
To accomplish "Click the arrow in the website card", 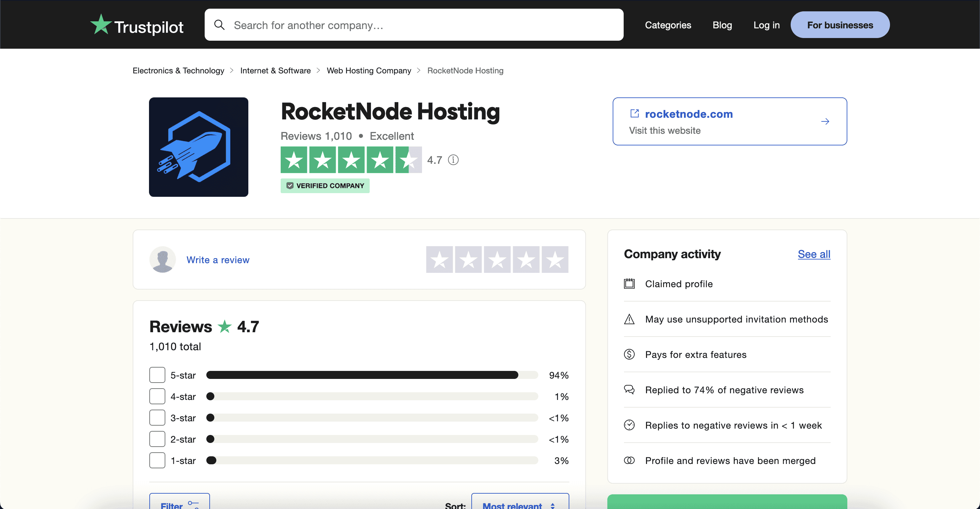I will click(825, 121).
